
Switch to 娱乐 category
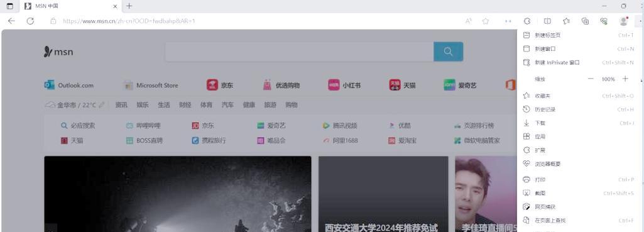(143, 105)
